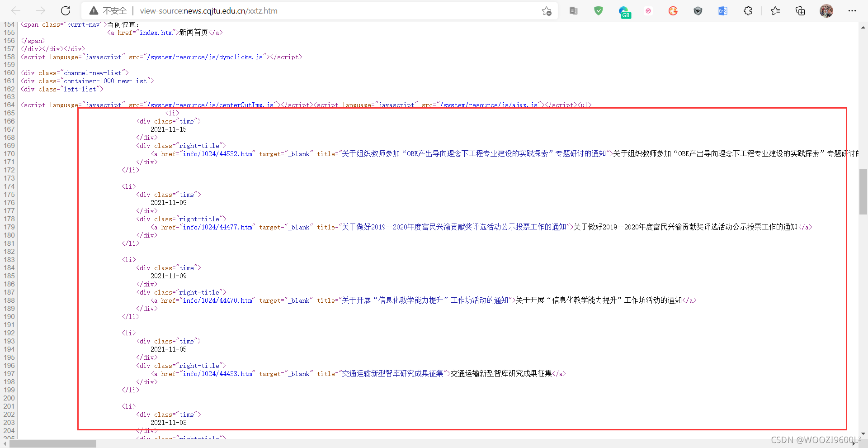Viewport: 868px width, 448px height.
Task: Click the link text 交通运输新型智库研究成果征集 after the anchor
Action: 501,374
